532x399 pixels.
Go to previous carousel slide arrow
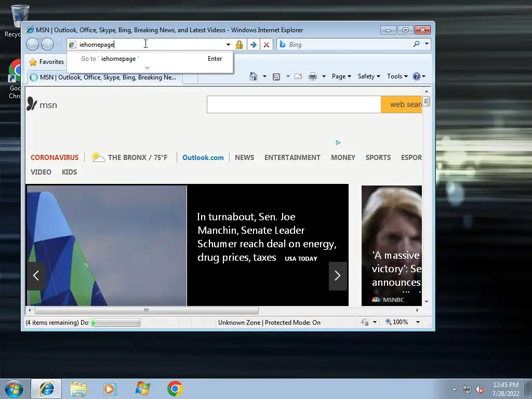(x=36, y=275)
